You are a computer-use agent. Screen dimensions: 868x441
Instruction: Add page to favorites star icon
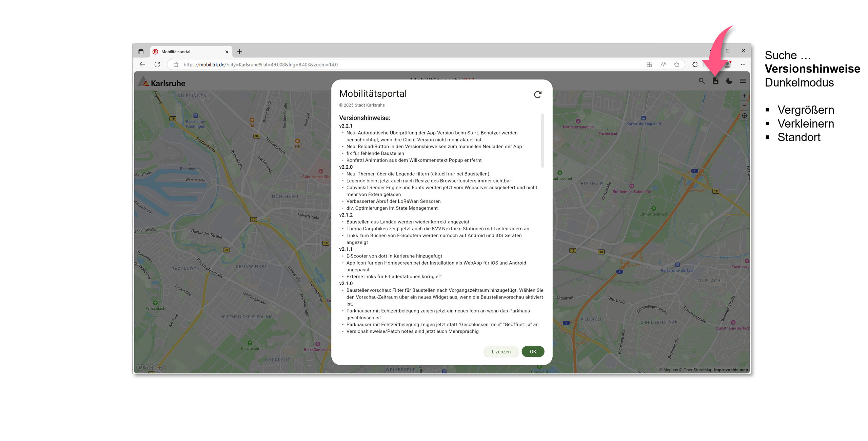click(x=676, y=64)
